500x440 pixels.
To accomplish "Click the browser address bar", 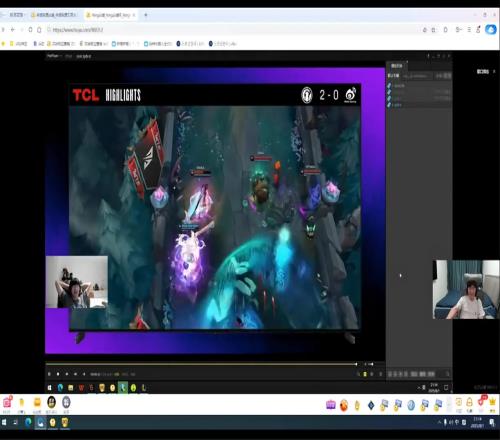I will pos(233,30).
